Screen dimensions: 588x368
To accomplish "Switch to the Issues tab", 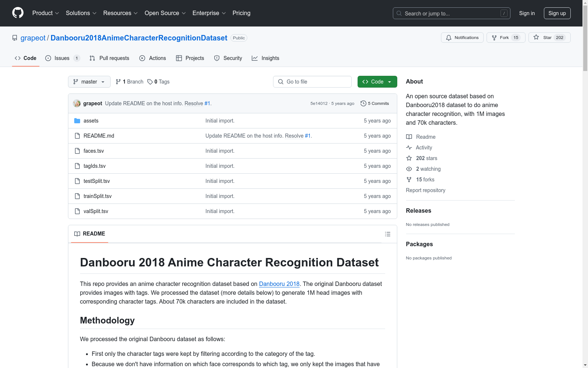I will (x=62, y=58).
